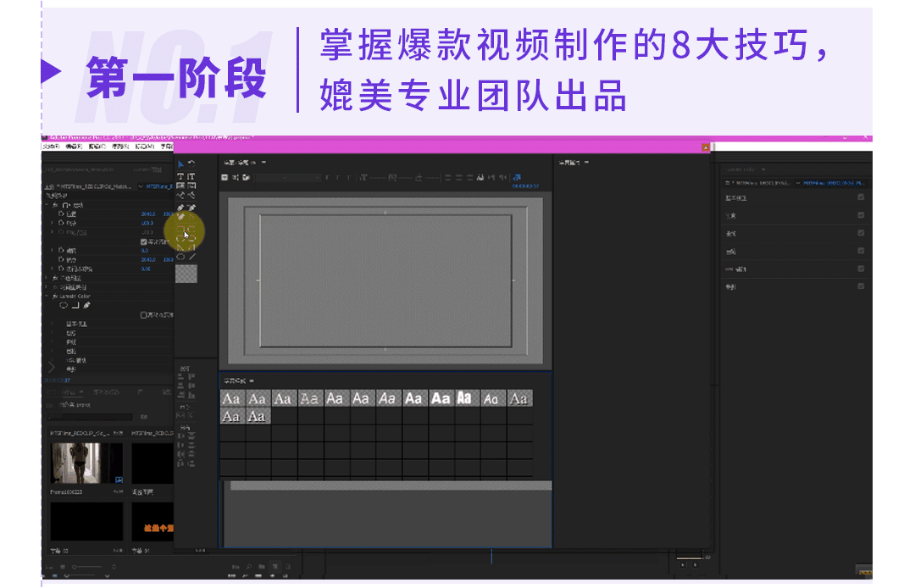Screen dimensions: 915x588
Task: Expand the 旋转 Rotation property
Action: point(53,250)
